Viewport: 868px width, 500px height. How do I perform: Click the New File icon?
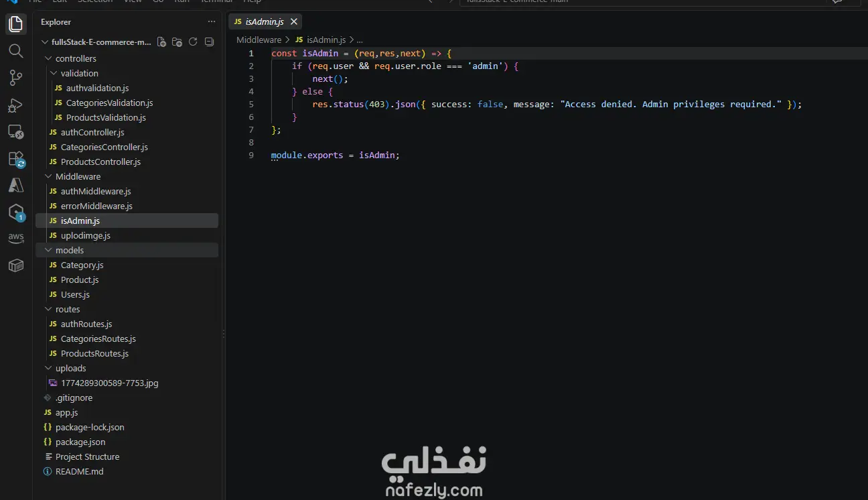click(161, 42)
